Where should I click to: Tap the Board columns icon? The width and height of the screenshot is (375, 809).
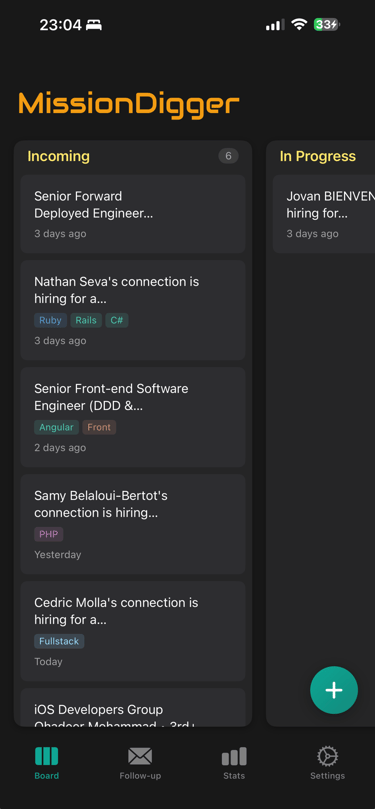click(46, 756)
